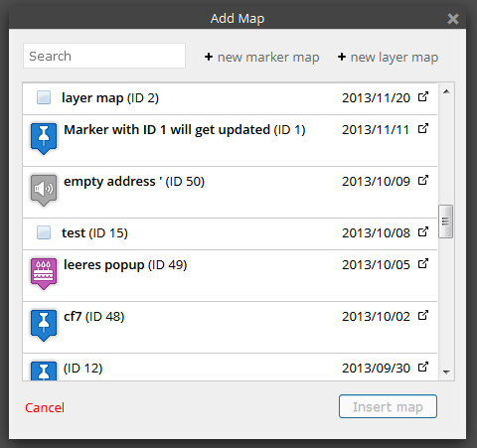
Task: Select cf7 (ID 48) entry
Action: (231, 328)
